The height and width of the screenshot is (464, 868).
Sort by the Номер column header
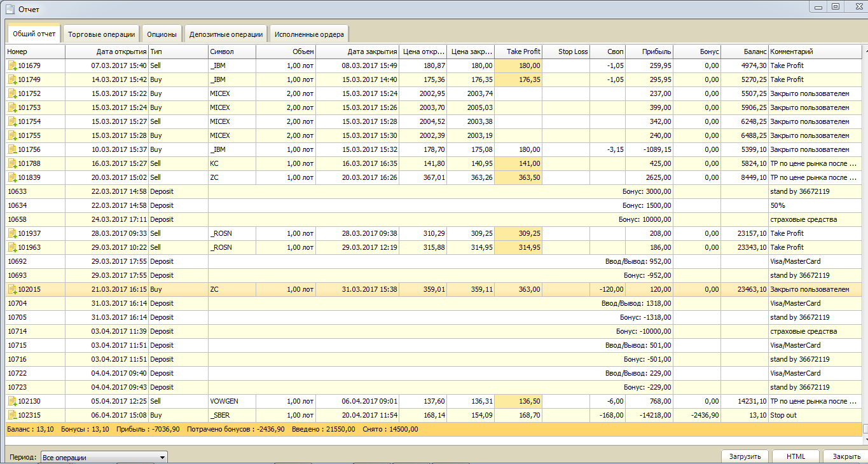click(x=35, y=51)
